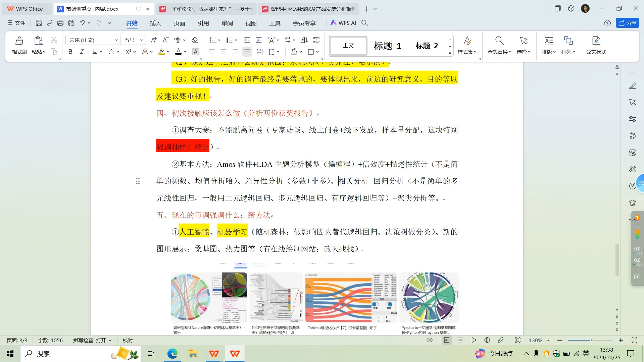Open the Tableau Sankey diagram thumbnail
The width and height of the screenshot is (644, 362).
(x=351, y=298)
